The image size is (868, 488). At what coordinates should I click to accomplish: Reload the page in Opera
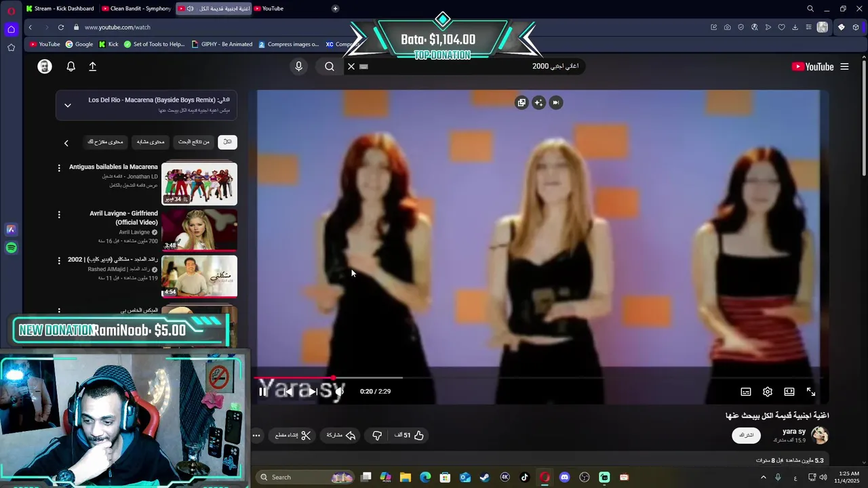[x=61, y=27]
